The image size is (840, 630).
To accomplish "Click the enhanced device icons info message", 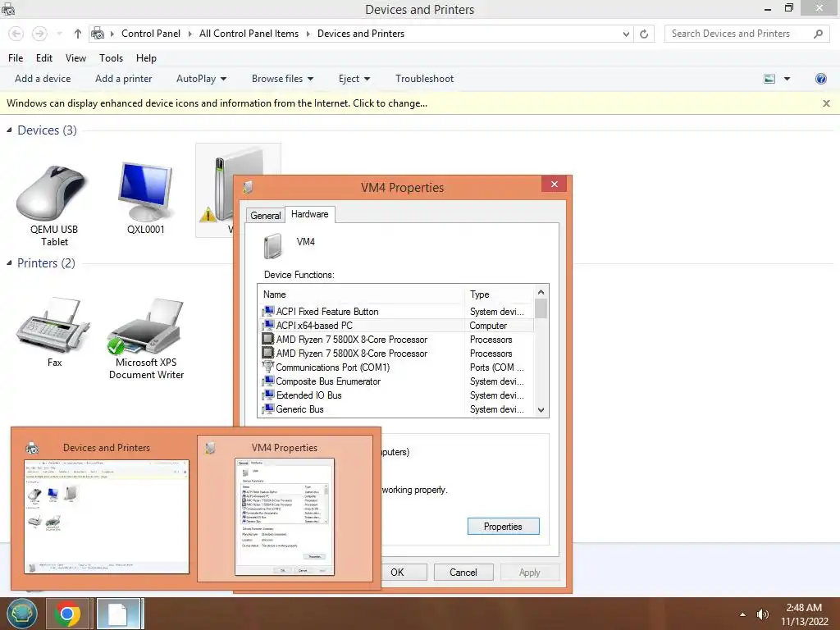I will [217, 103].
